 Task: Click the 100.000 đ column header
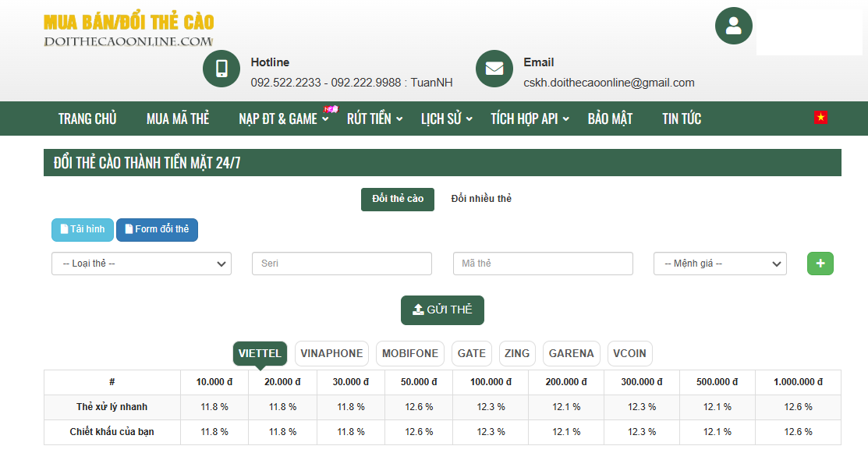[491, 381]
